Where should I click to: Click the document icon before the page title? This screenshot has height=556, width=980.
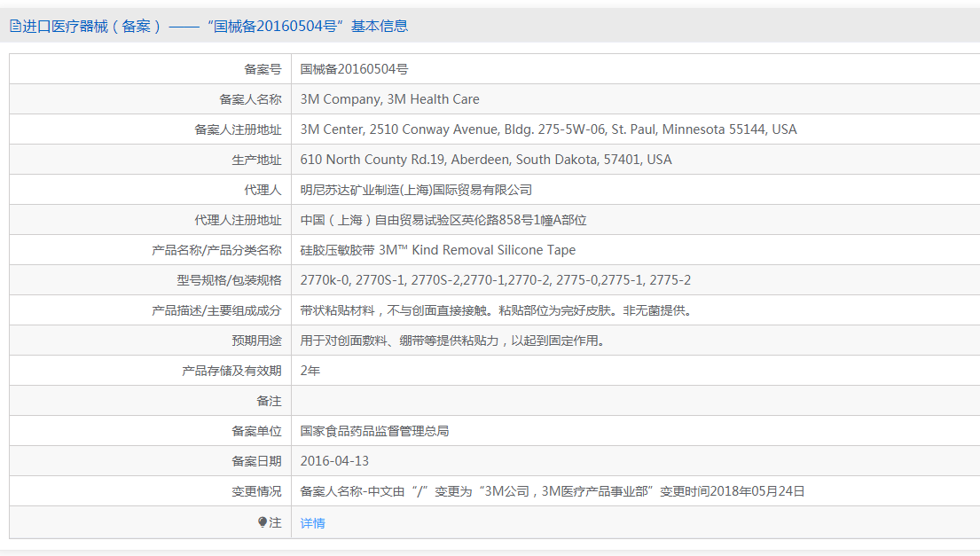click(x=15, y=27)
